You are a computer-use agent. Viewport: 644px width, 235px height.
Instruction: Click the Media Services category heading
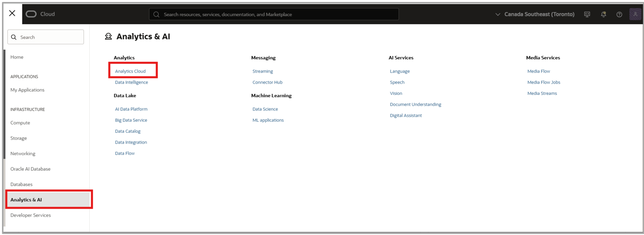(x=543, y=57)
